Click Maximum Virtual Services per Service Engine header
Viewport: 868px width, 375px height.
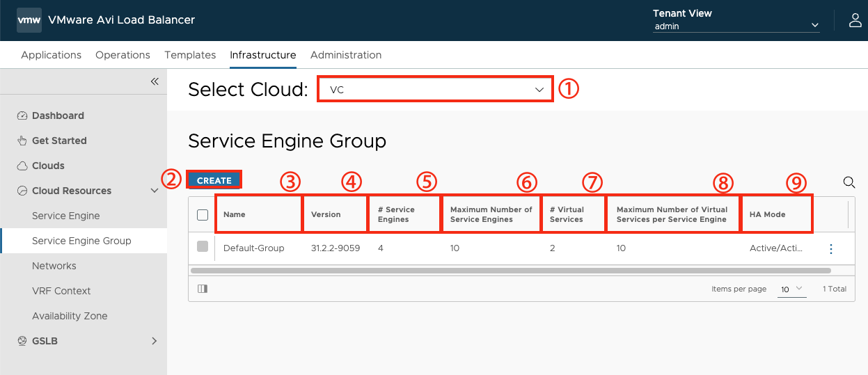tap(672, 214)
